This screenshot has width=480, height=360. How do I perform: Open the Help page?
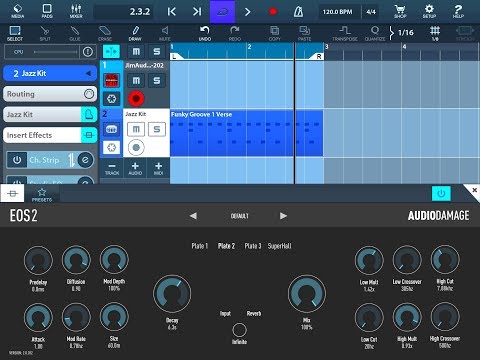pos(458,11)
